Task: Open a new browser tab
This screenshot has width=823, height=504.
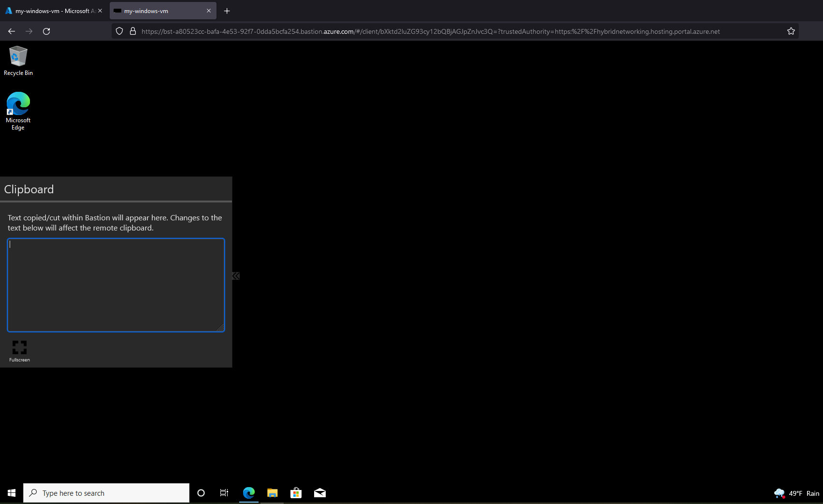Action: pyautogui.click(x=227, y=11)
